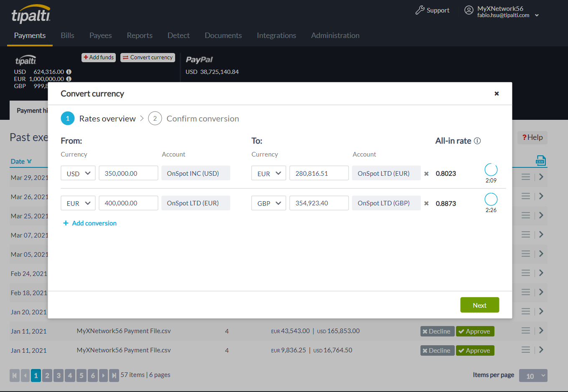
Task: Edit the 350,000.00 USD amount field
Action: [x=128, y=173]
